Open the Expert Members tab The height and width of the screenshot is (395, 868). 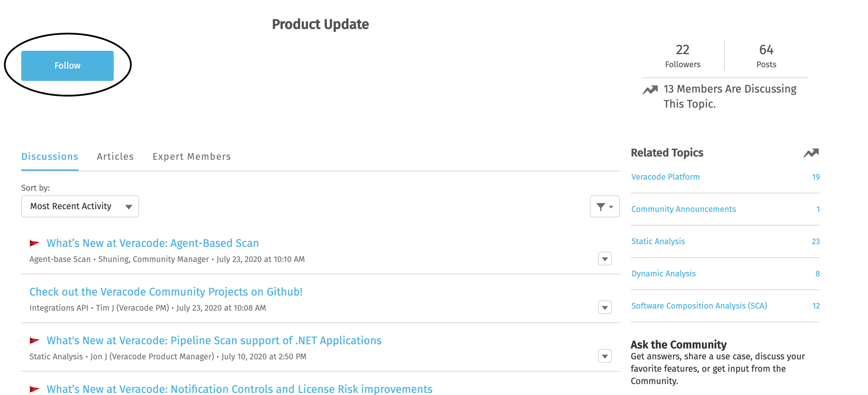point(192,156)
